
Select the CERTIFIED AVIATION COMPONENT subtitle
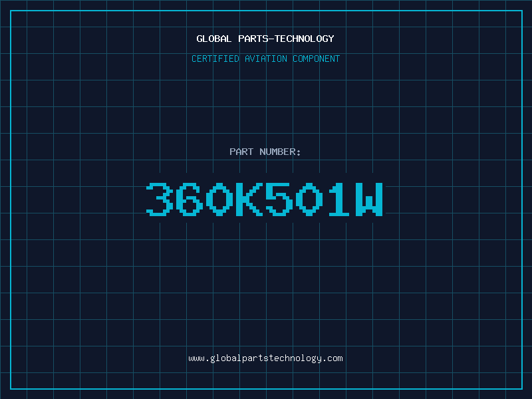265,59
